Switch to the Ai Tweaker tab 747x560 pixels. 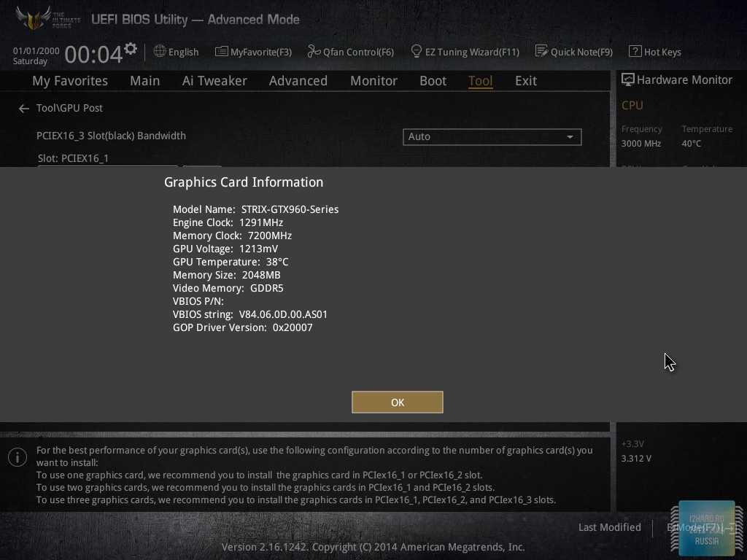pos(214,81)
